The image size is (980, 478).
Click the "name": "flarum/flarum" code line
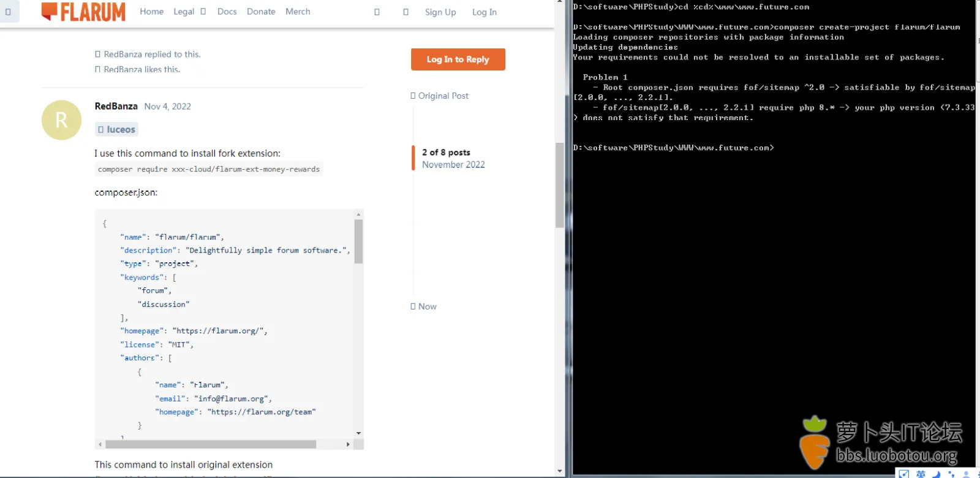(172, 237)
